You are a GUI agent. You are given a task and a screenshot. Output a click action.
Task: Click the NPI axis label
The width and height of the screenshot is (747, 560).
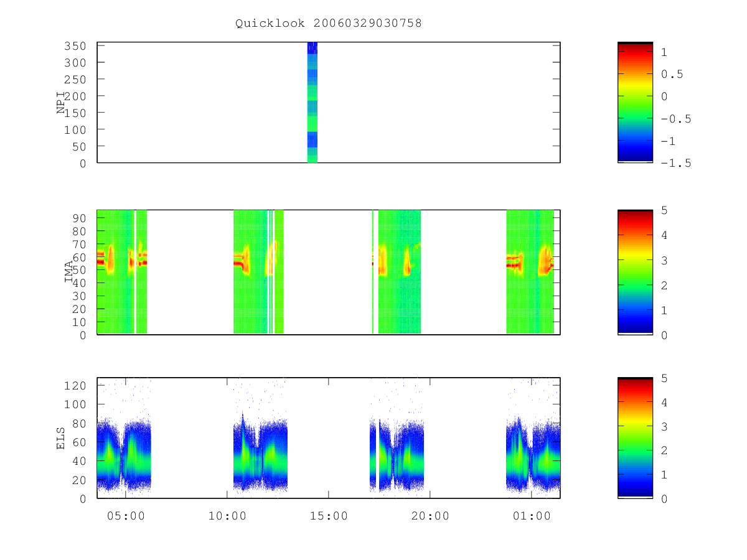61,103
